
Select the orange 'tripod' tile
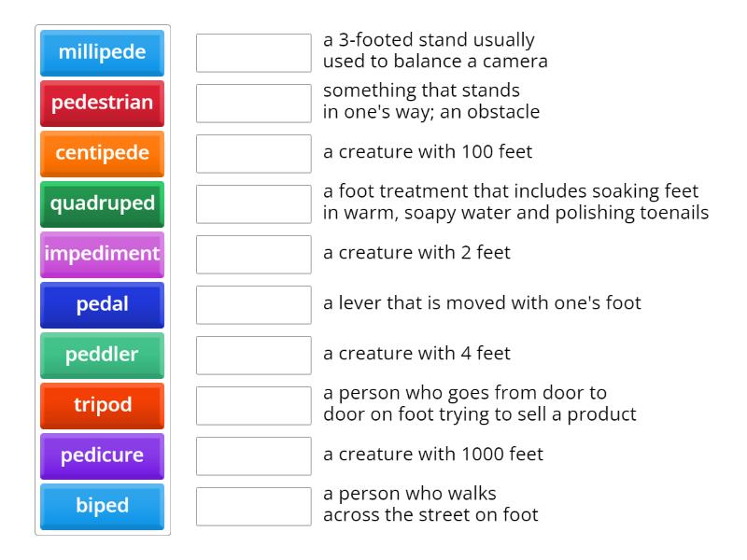pos(103,405)
